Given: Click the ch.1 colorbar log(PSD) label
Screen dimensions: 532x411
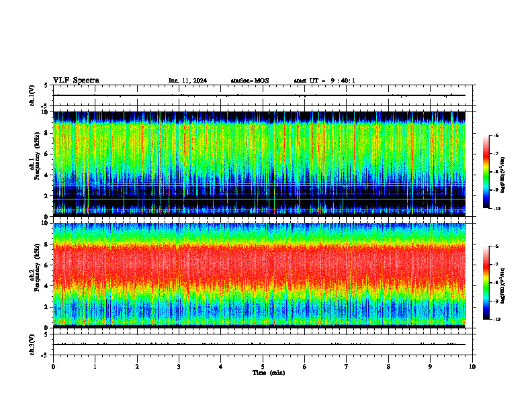Looking at the screenshot, I should [x=503, y=175].
